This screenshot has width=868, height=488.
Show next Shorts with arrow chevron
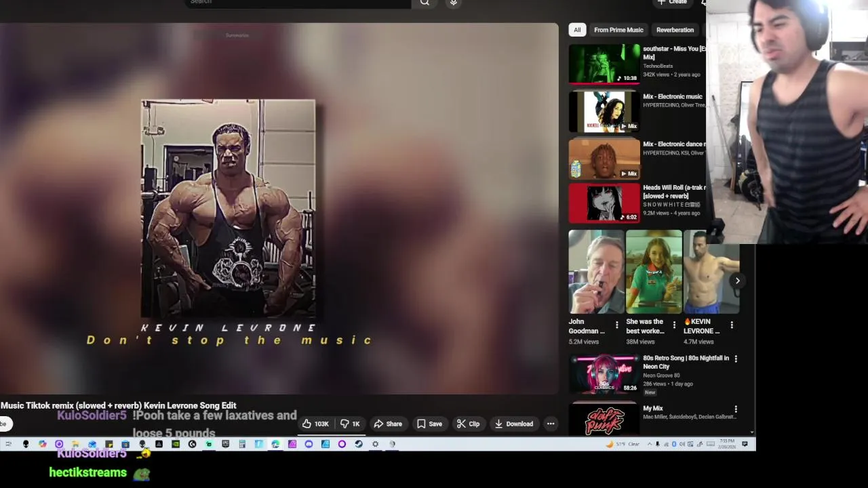pos(737,281)
